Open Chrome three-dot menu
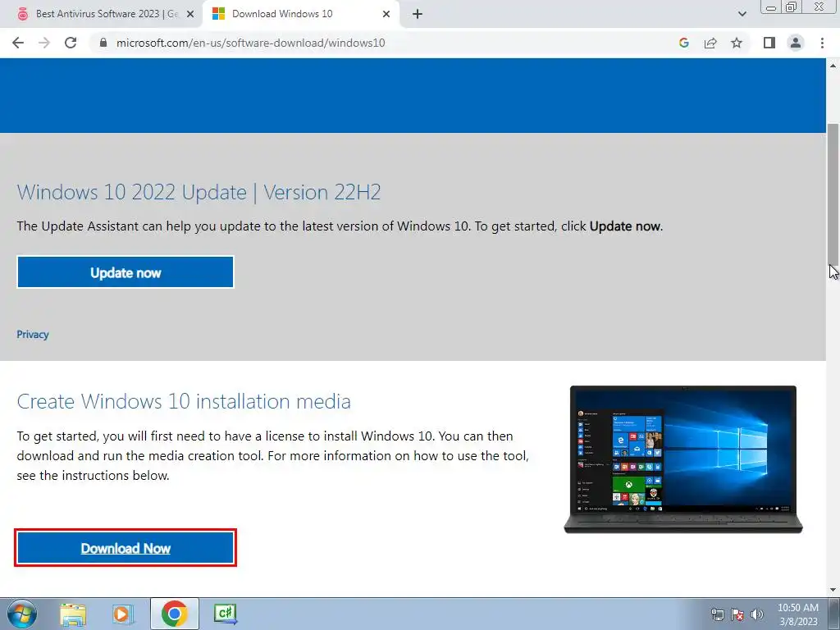The height and width of the screenshot is (630, 840). (822, 43)
